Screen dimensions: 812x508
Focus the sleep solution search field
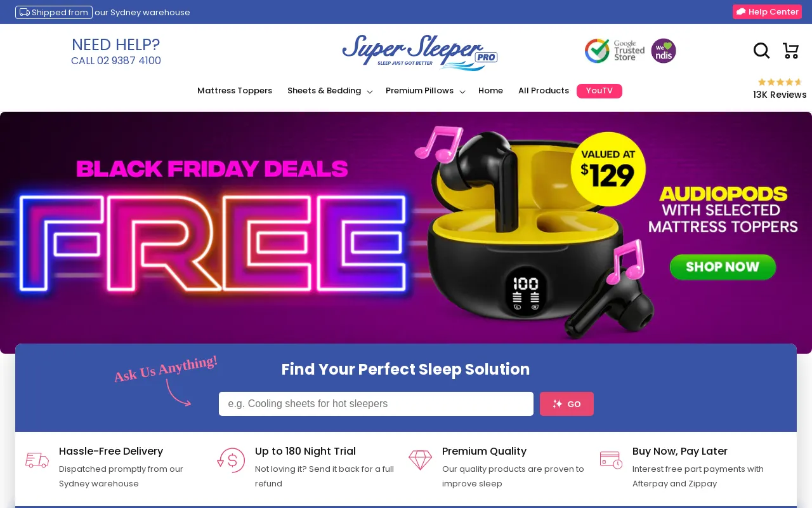click(376, 404)
